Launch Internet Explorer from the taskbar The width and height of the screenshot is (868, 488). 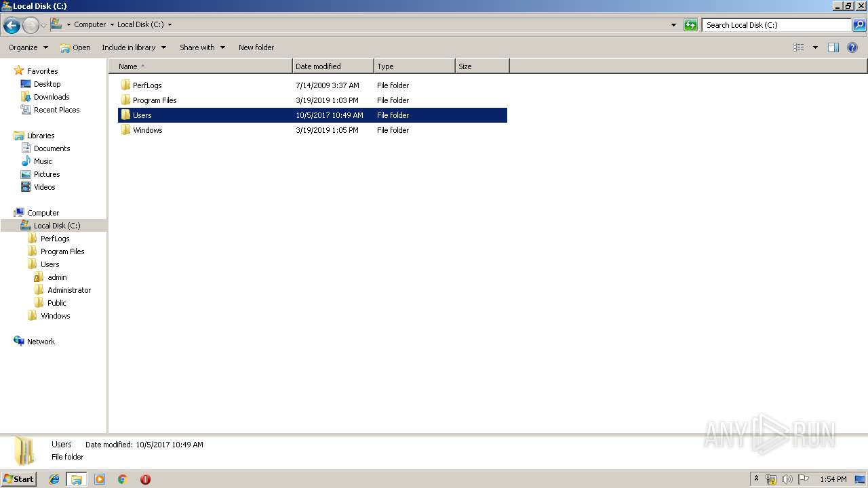point(54,479)
